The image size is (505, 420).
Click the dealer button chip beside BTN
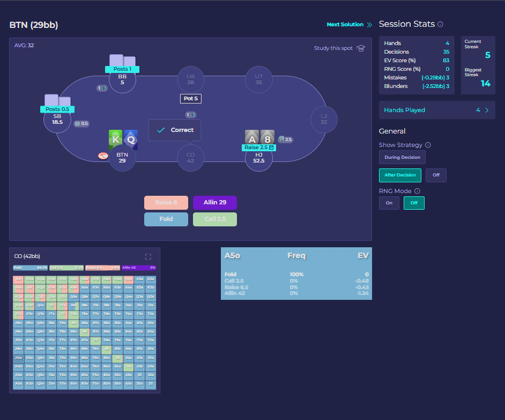[x=103, y=156]
